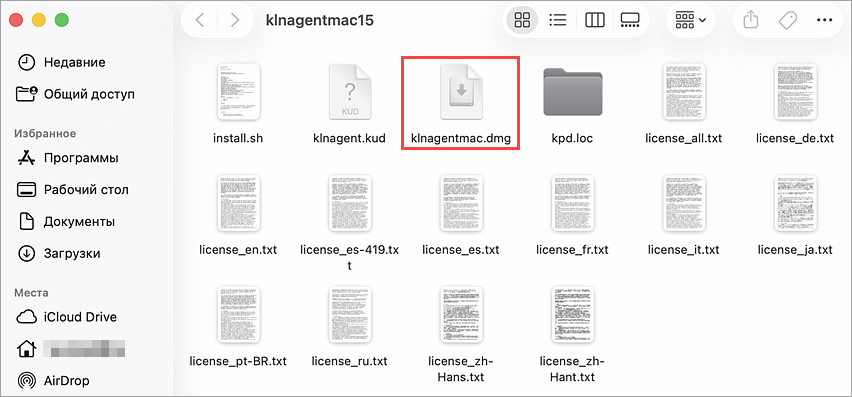The height and width of the screenshot is (397, 852).
Task: Open iCloud Drive in the sidebar
Action: pos(67,317)
